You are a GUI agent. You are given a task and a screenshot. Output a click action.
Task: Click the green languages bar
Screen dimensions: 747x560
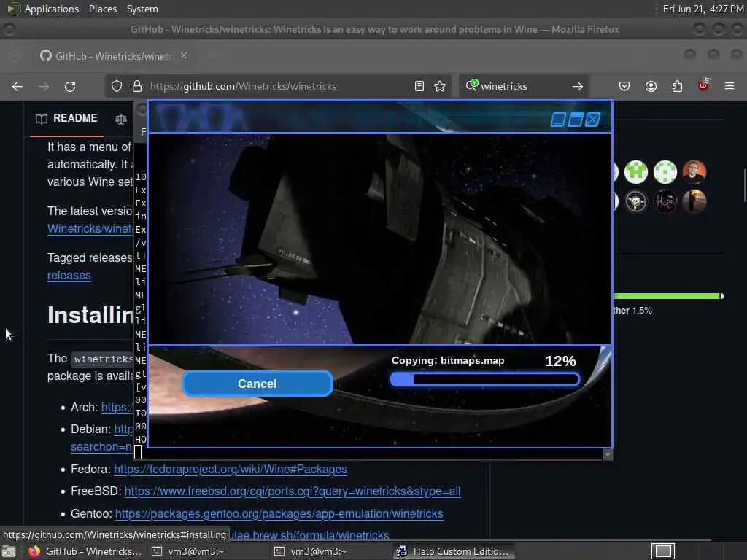click(667, 296)
